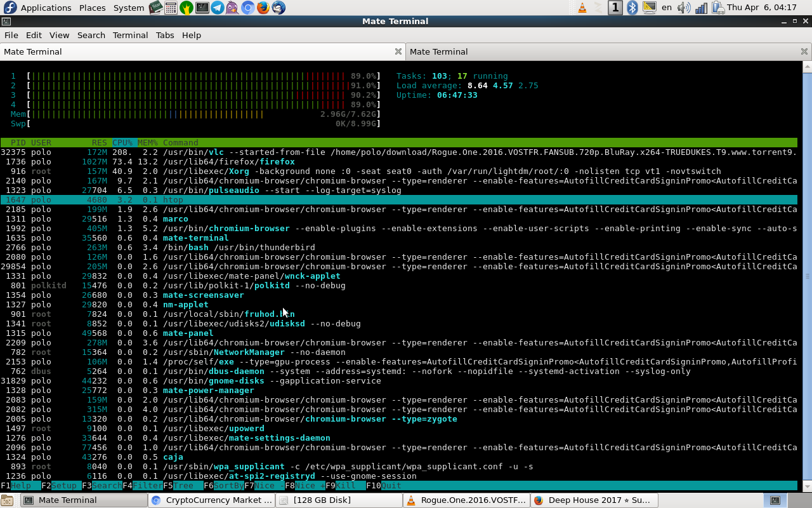Click the keyboard indicator showing 1

pos(615,8)
